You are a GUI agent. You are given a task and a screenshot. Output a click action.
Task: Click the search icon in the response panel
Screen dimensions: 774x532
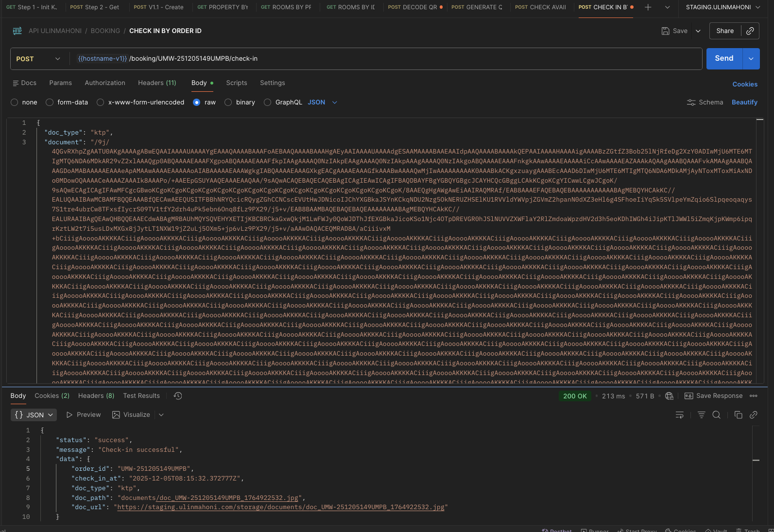point(716,415)
